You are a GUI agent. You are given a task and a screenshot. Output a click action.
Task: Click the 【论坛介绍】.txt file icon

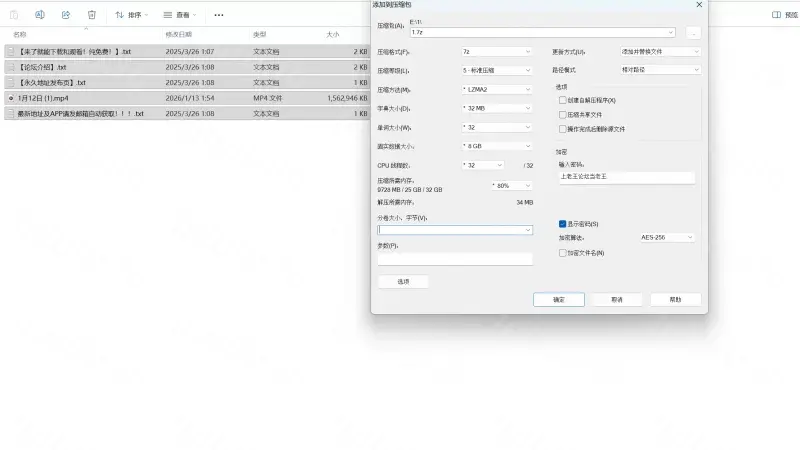coord(11,67)
